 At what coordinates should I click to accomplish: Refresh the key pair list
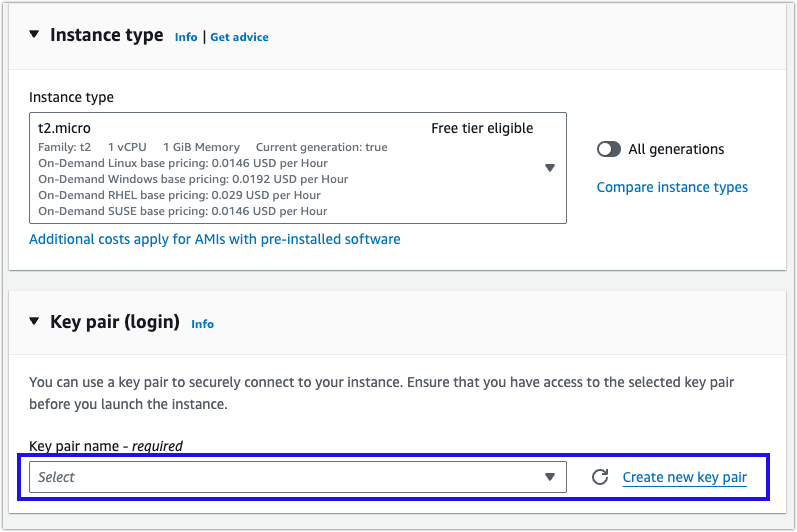pyautogui.click(x=600, y=477)
